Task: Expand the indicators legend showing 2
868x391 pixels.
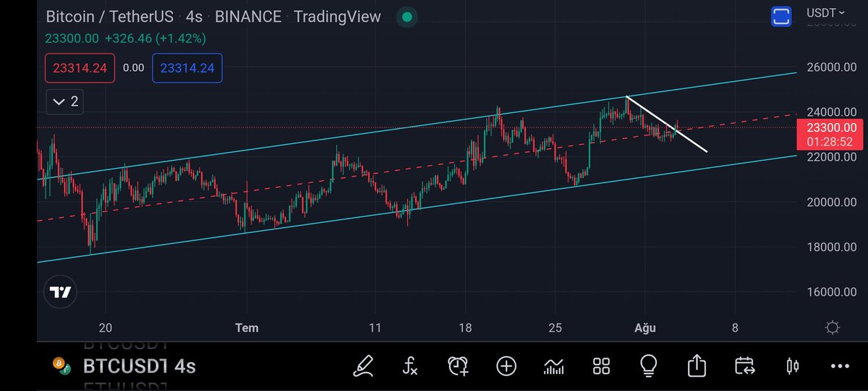Action: pos(65,102)
